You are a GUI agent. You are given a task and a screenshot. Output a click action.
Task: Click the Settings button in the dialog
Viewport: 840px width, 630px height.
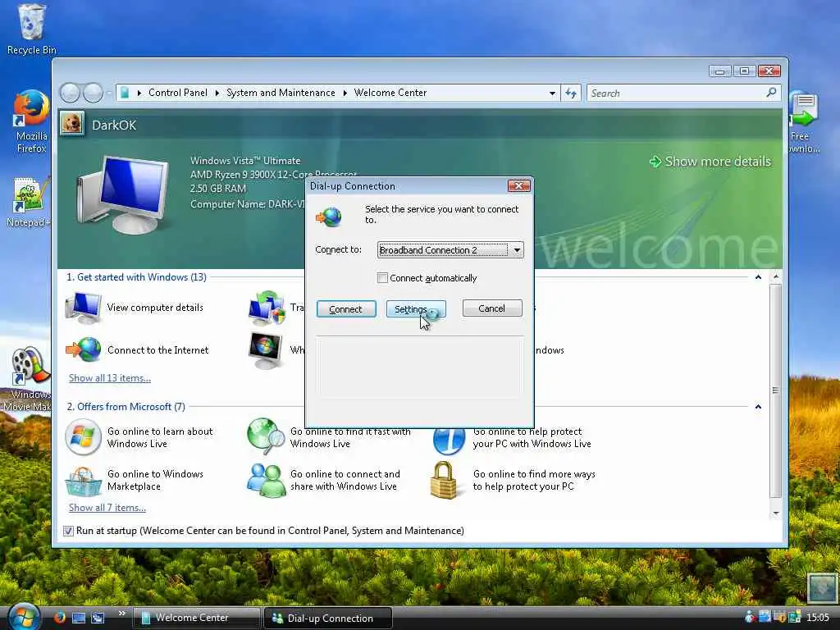pyautogui.click(x=416, y=309)
